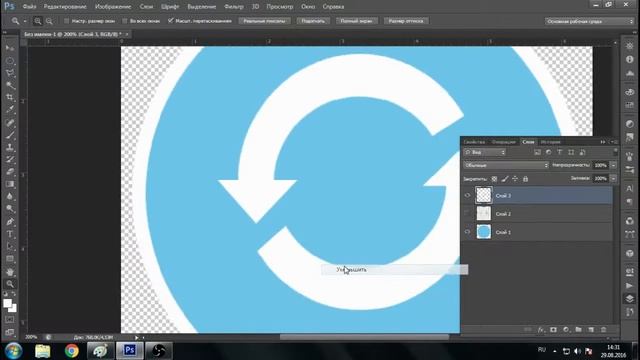Disable Scrubby Zoom checkbox
Image resolution: width=640 pixels, height=360 pixels.
coord(171,21)
